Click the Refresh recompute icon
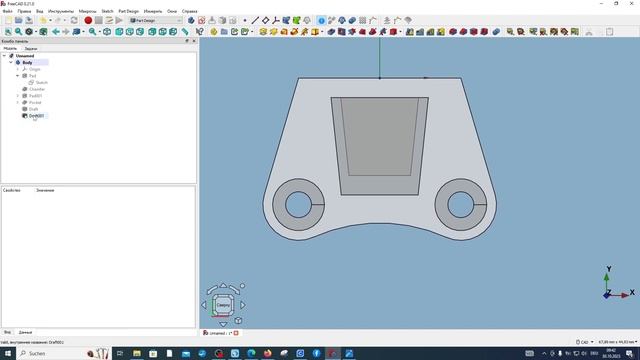 point(74,20)
